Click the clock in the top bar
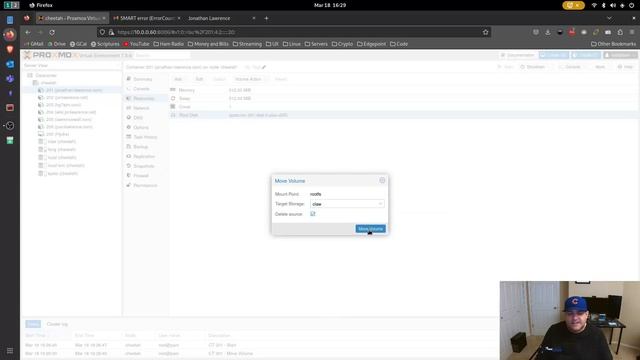Screen dimensions: 640x360 (x=330, y=5)
